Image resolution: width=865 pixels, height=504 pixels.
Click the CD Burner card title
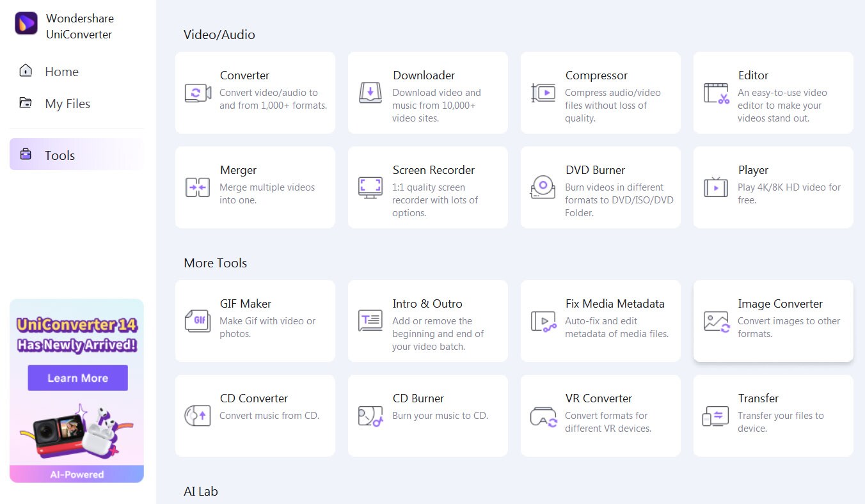tap(418, 398)
